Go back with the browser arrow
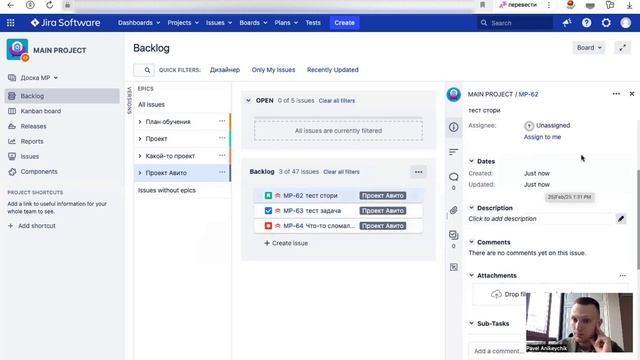Image resolution: width=640 pixels, height=360 pixels. click(x=11, y=5)
